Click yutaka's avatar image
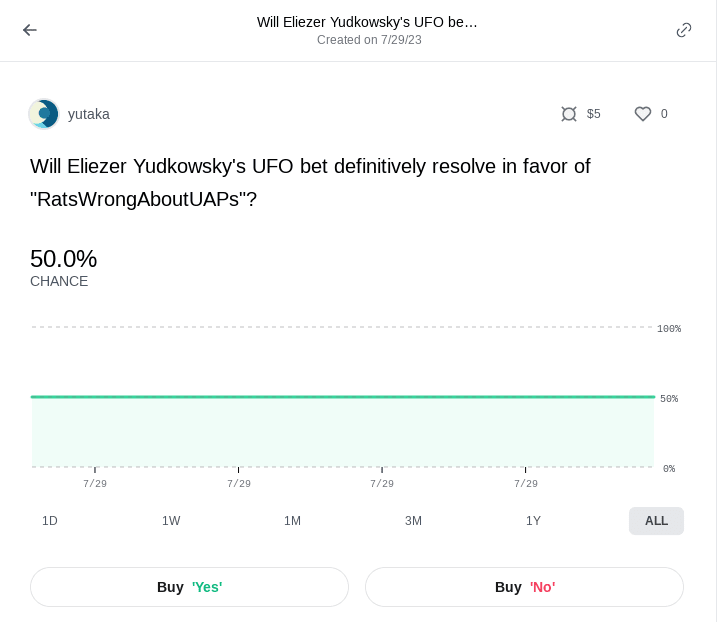 pyautogui.click(x=44, y=114)
